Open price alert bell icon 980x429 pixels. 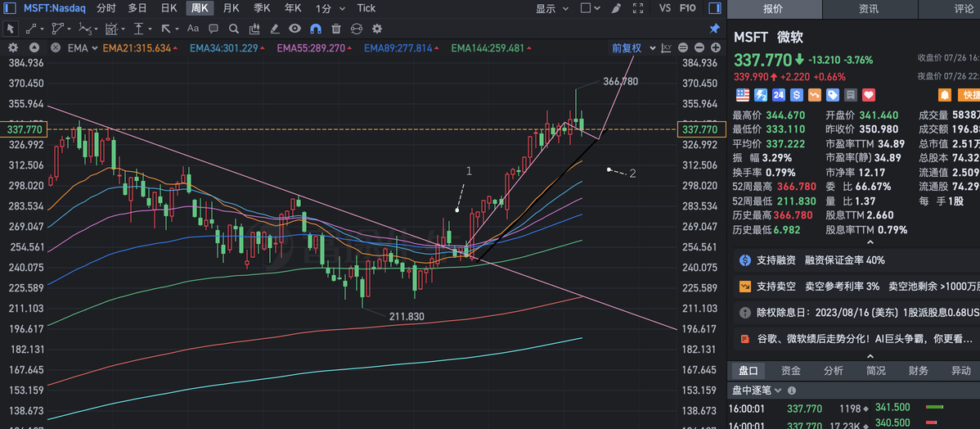[x=945, y=95]
